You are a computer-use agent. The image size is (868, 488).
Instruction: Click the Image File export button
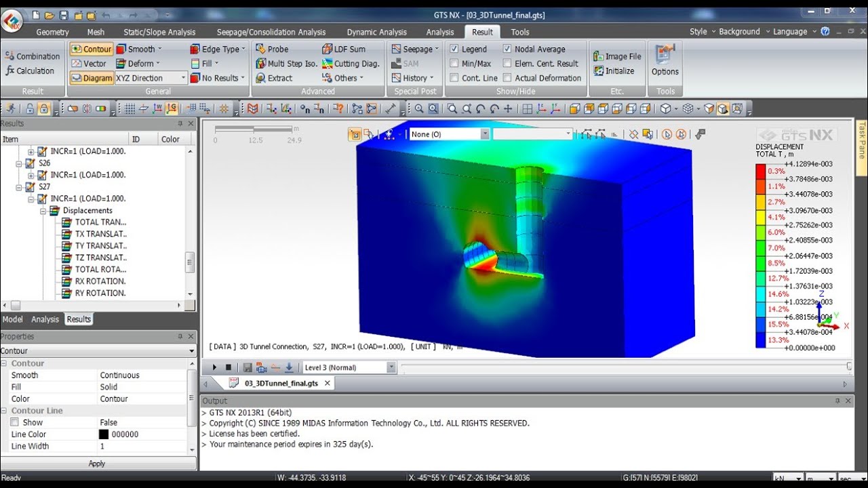pyautogui.click(x=617, y=56)
